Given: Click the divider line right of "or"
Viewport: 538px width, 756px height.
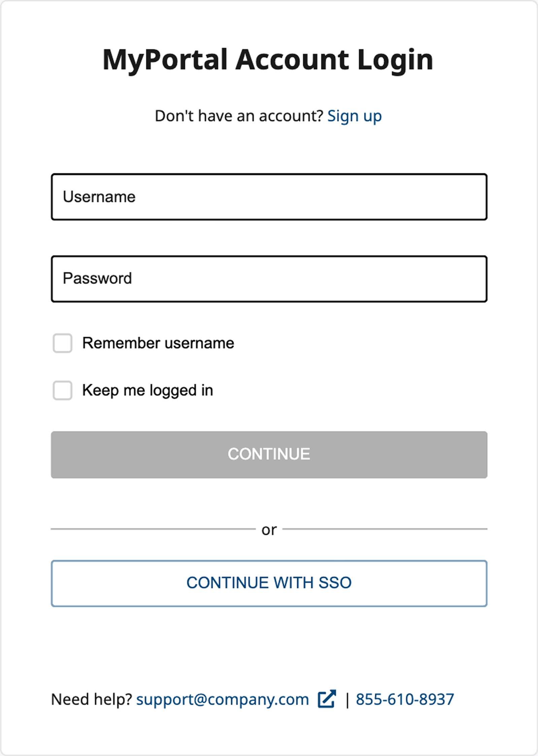Looking at the screenshot, I should coord(385,529).
